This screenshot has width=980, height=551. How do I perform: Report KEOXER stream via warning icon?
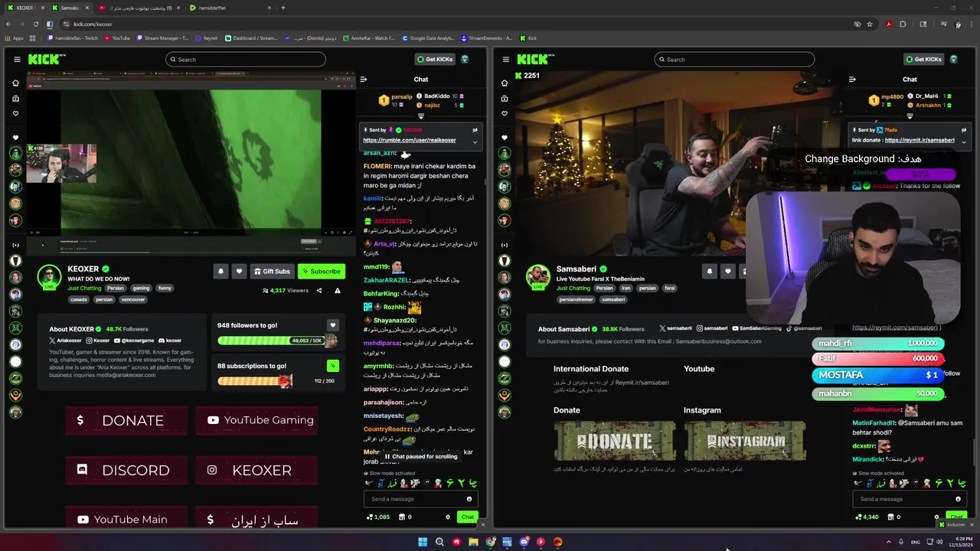[x=338, y=291]
